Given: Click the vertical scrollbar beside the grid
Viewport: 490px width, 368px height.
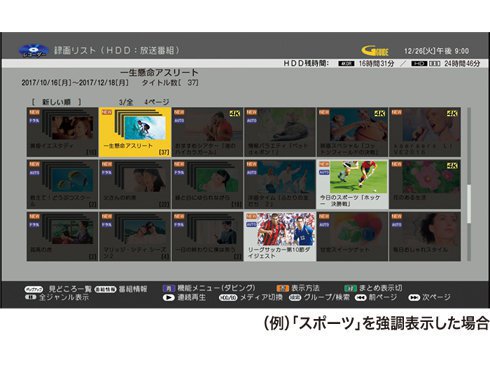Looking at the screenshot, I should (x=469, y=184).
